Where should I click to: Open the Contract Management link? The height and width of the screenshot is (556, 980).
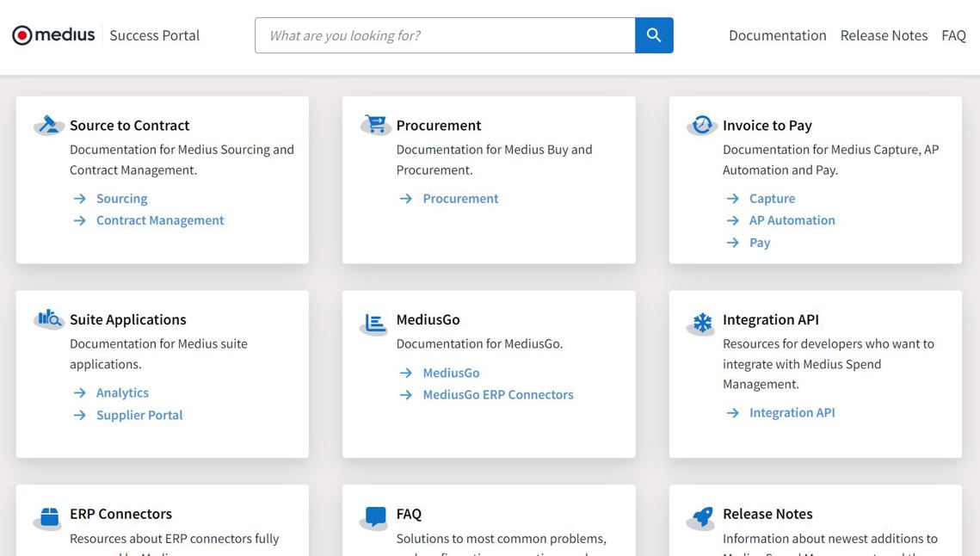tap(159, 220)
